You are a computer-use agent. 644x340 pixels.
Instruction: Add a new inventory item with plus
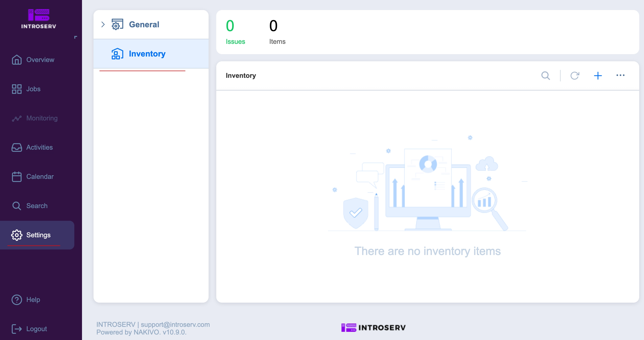click(598, 75)
